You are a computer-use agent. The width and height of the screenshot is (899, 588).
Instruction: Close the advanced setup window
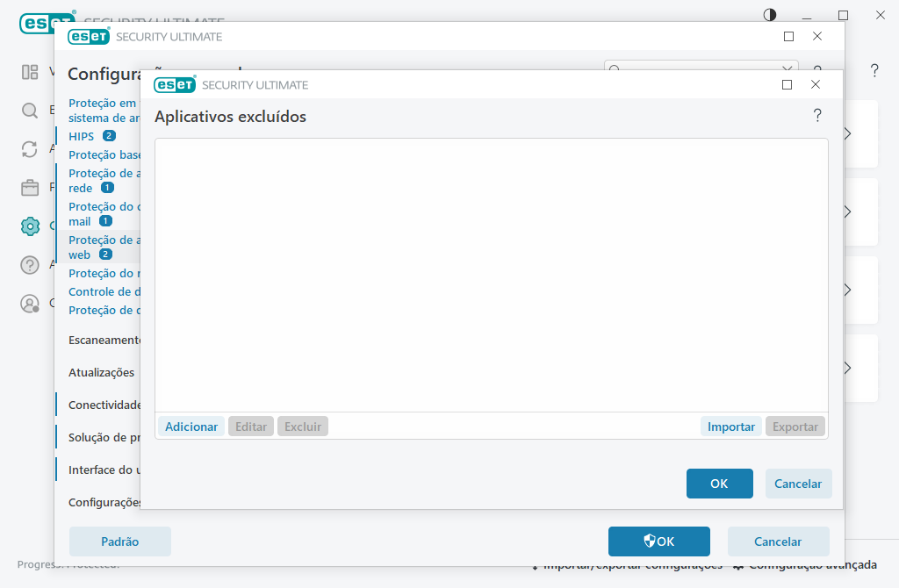[x=817, y=37]
